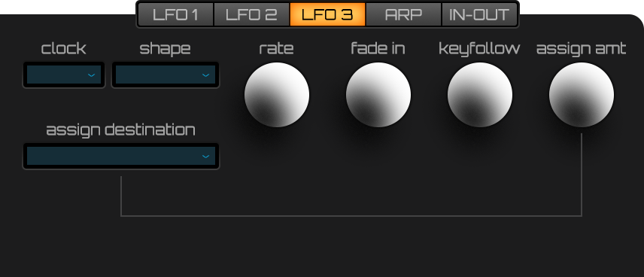This screenshot has width=644, height=277.
Task: Open the clock dropdown box
Action: (x=64, y=75)
